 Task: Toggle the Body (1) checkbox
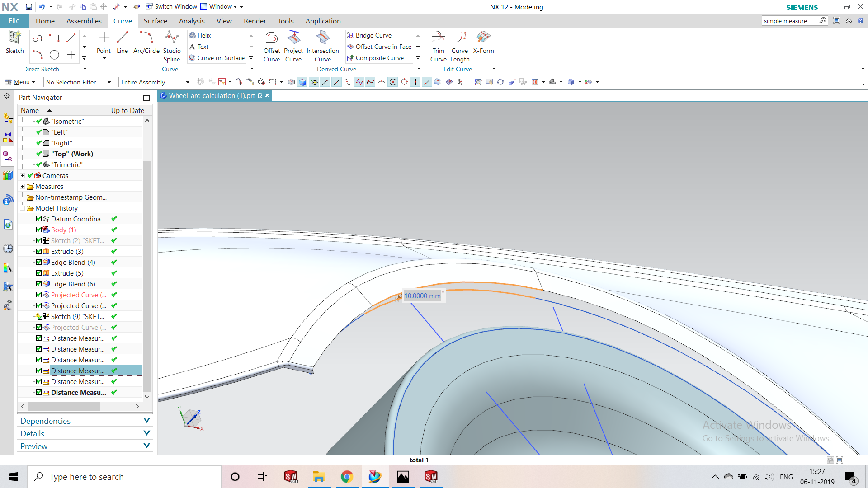pyautogui.click(x=38, y=230)
